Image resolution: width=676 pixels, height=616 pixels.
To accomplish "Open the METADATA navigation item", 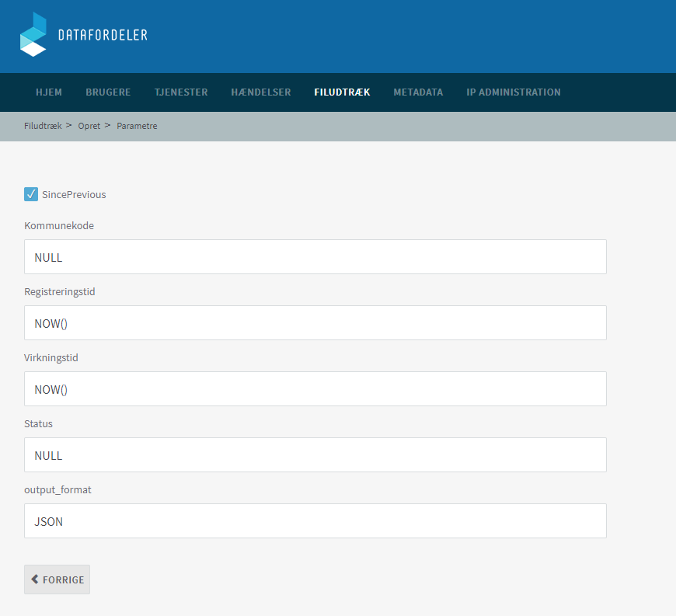I will point(418,92).
